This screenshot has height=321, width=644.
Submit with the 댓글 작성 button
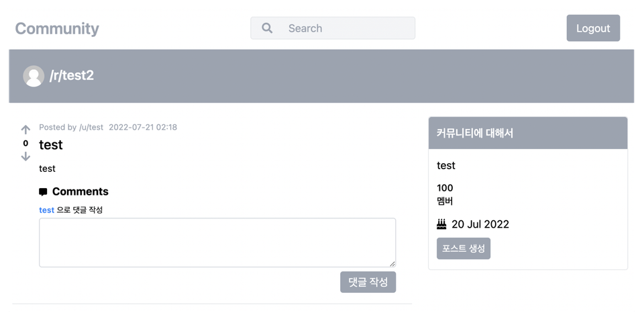point(368,282)
